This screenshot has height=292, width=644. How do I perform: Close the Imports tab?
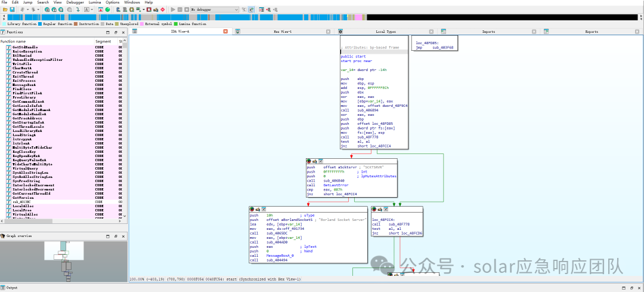(534, 32)
